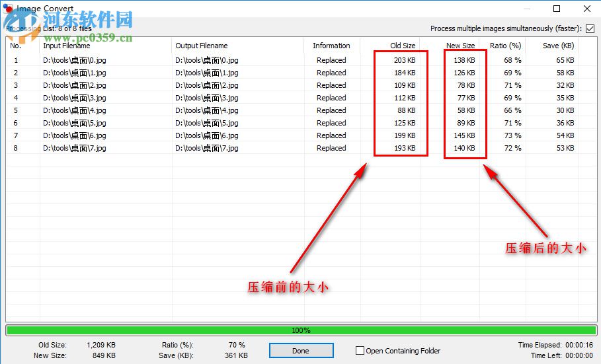Click new size value 78 KB
Screen dimensions: 601x364
pyautogui.click(x=466, y=85)
